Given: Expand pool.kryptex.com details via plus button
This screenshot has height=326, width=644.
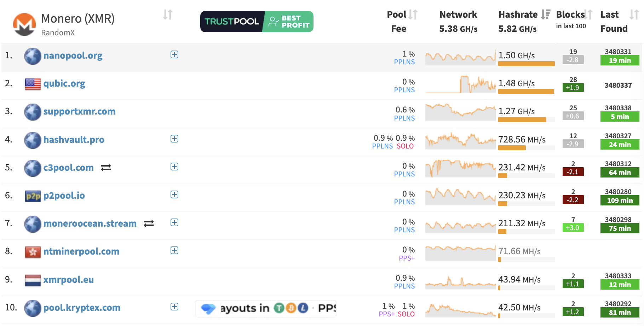Looking at the screenshot, I should 174,307.
